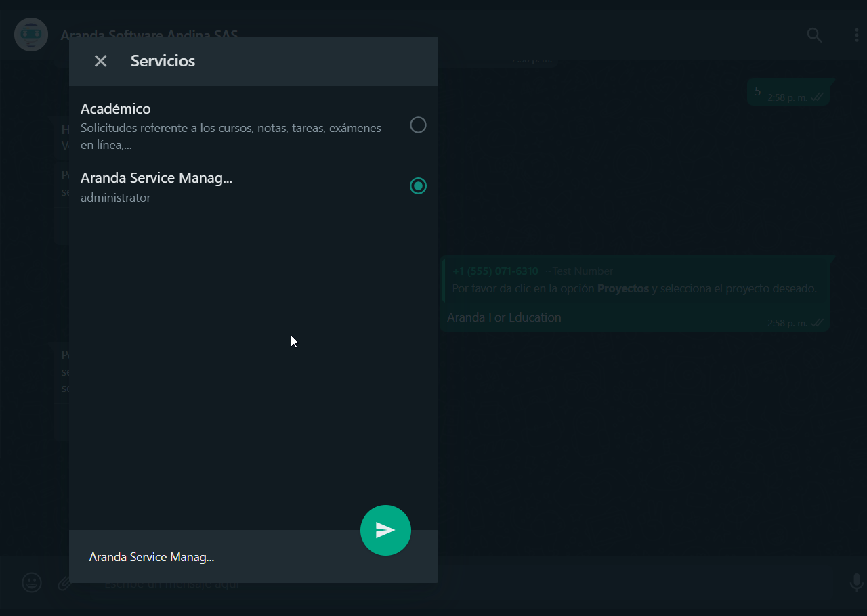Open the emoji picker
The height and width of the screenshot is (616, 867).
(x=32, y=582)
